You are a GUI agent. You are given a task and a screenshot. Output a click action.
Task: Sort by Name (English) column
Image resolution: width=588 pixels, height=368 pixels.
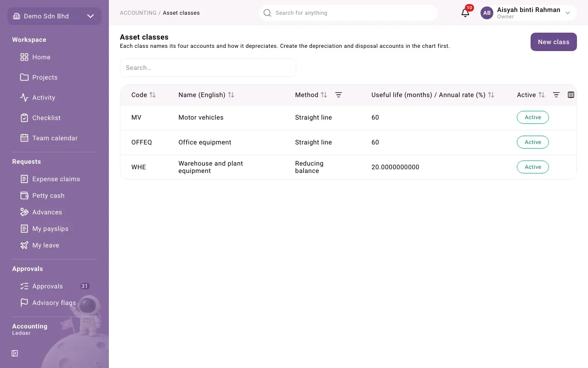click(231, 95)
